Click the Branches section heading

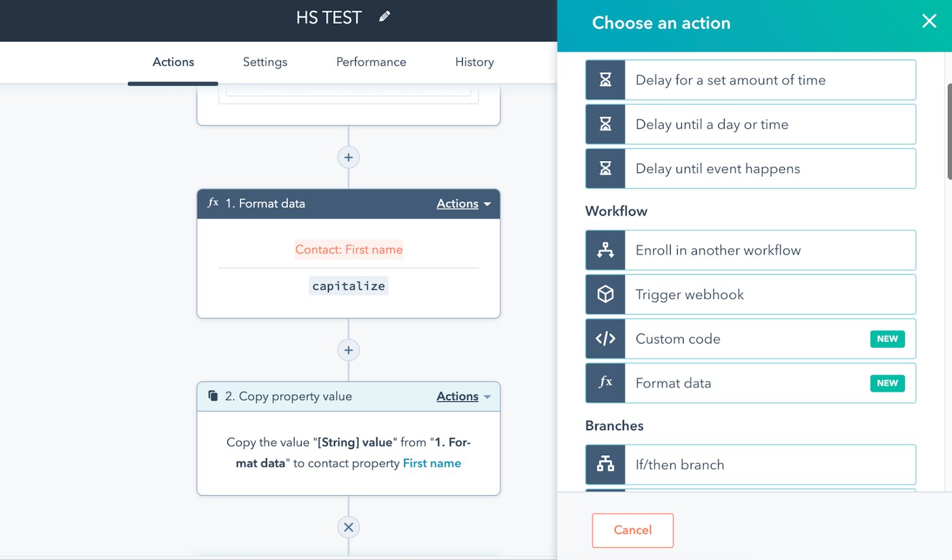pyautogui.click(x=614, y=425)
